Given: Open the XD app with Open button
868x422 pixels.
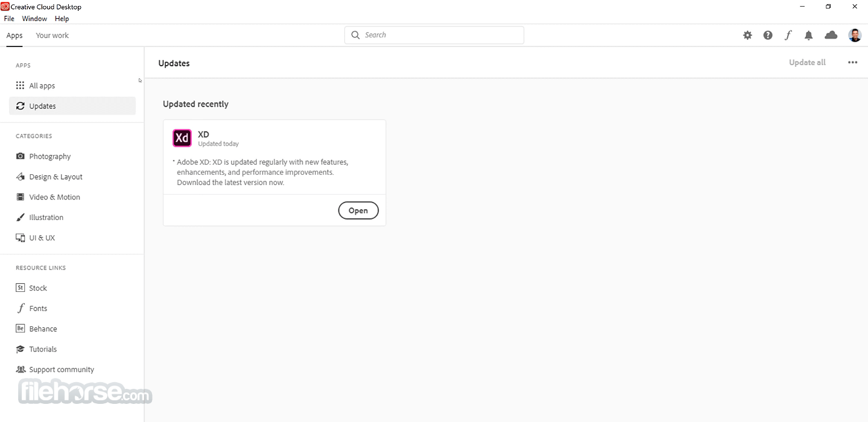Looking at the screenshot, I should (358, 210).
